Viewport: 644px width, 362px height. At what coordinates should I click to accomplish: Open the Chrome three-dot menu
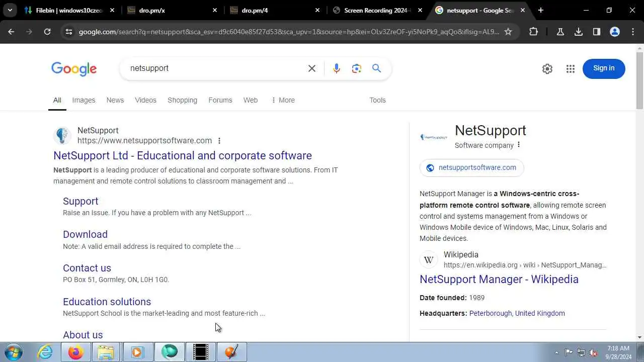[x=633, y=32]
